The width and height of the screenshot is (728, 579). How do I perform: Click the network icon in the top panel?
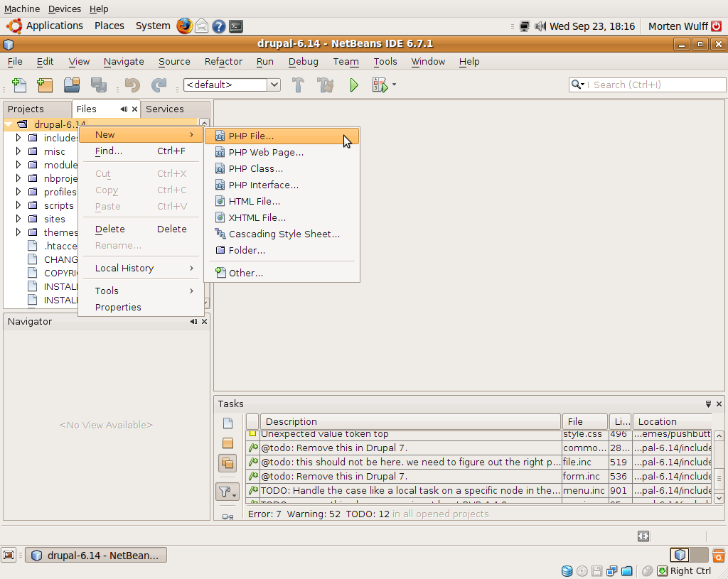(525, 26)
